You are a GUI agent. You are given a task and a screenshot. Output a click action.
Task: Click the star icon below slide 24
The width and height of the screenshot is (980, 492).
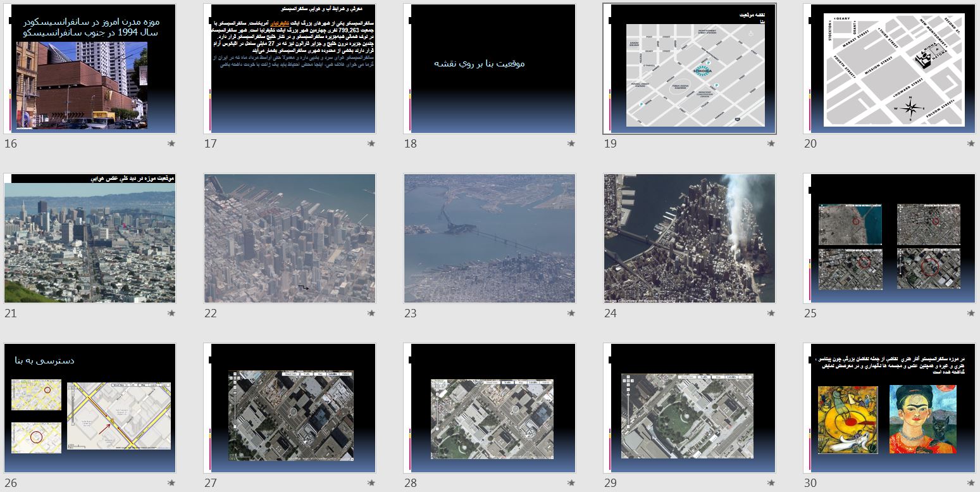(x=771, y=313)
